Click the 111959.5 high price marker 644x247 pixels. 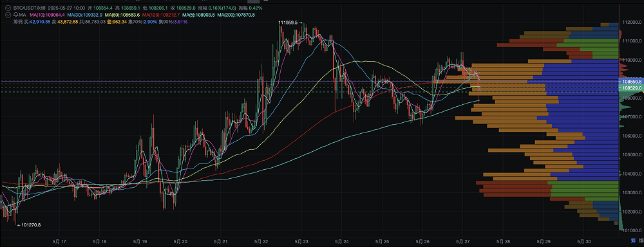pyautogui.click(x=290, y=23)
